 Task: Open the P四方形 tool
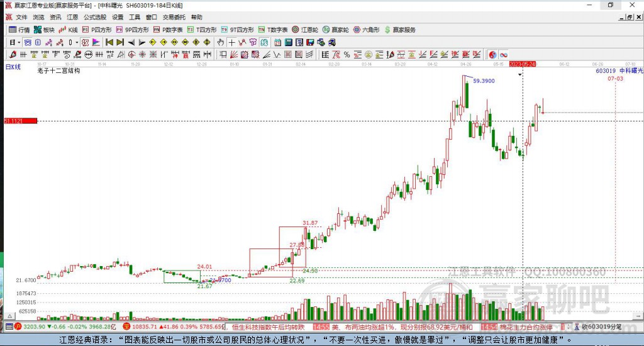tap(97, 30)
